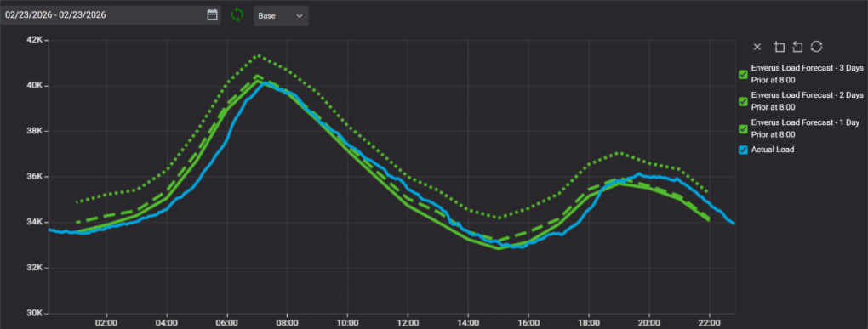Uncheck Enverus Load Forecast 3 Days Prior
Screen dimensions: 868x329
click(744, 74)
